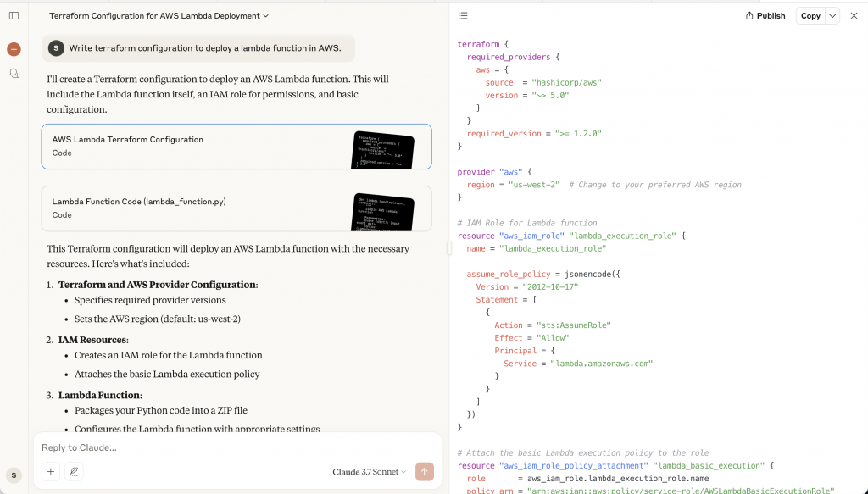This screenshot has width=868, height=494.
Task: Open the AWS Lambda Terraform Configuration artifact
Action: tap(236, 147)
